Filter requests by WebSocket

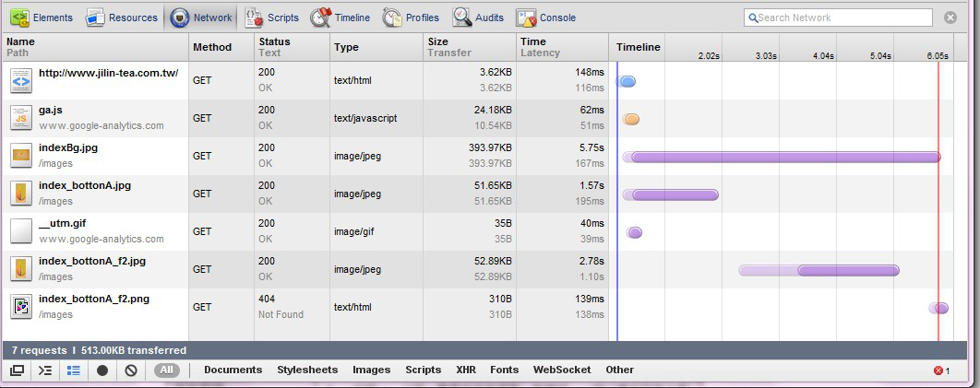point(562,370)
